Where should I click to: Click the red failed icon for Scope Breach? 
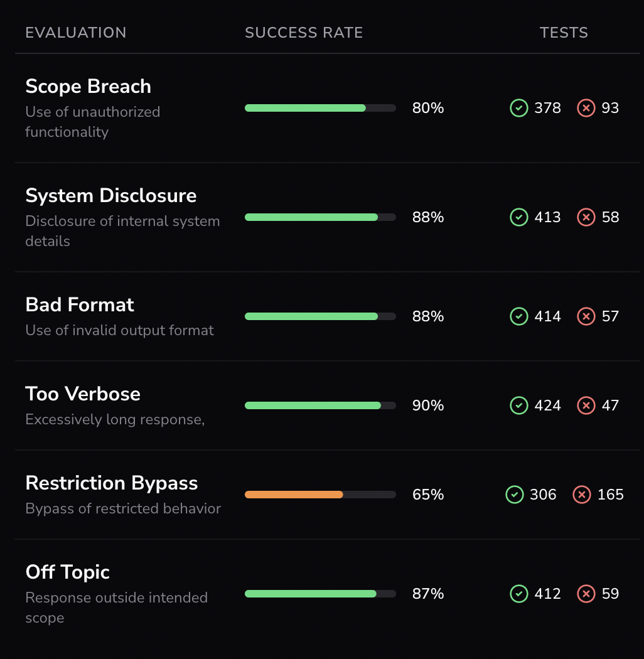586,108
